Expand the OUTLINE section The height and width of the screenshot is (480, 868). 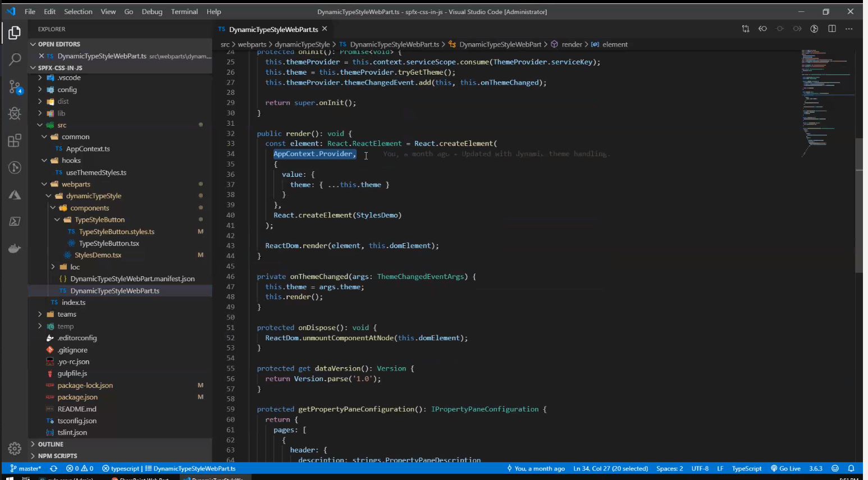pos(50,444)
